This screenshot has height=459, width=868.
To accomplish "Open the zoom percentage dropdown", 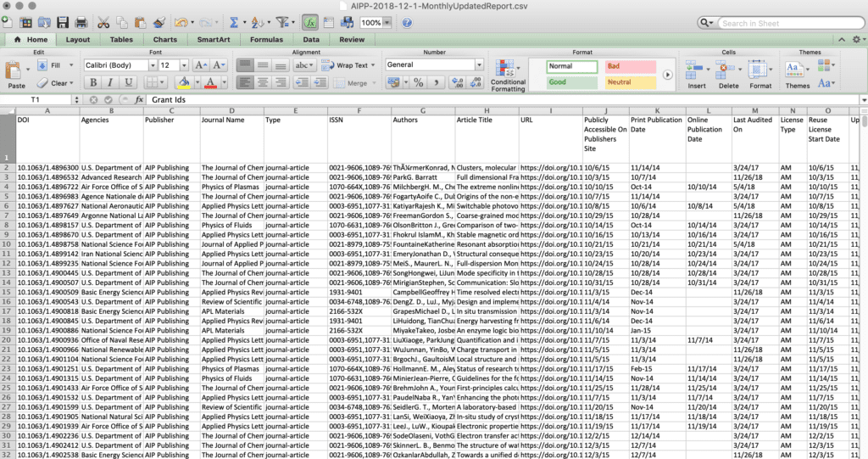I will (387, 23).
